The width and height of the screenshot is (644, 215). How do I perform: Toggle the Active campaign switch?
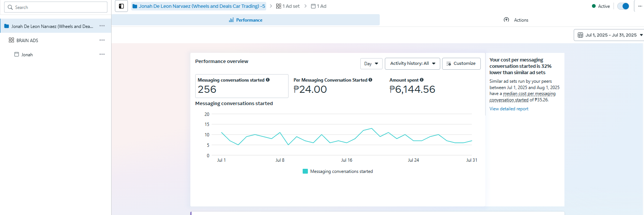click(623, 6)
